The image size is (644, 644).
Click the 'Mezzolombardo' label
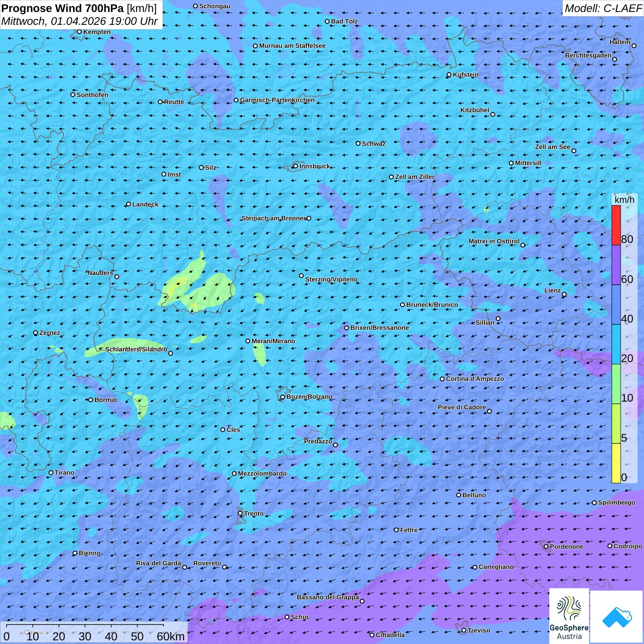[x=262, y=473]
